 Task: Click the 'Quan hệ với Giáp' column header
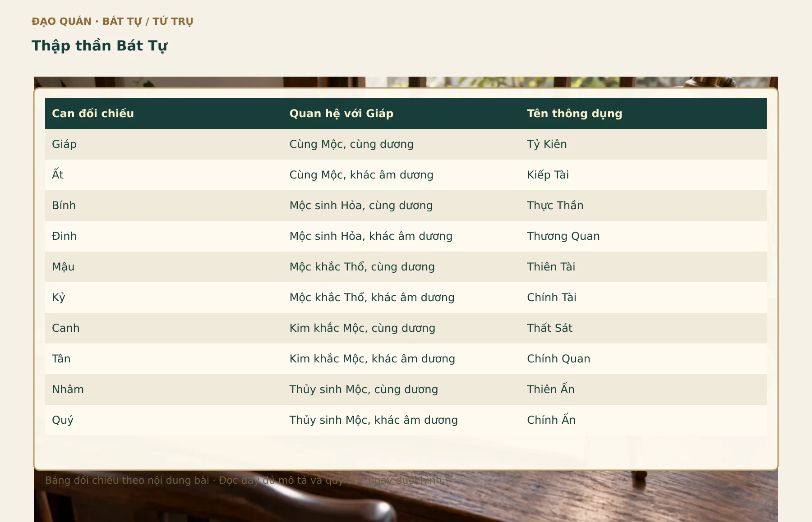(401, 114)
